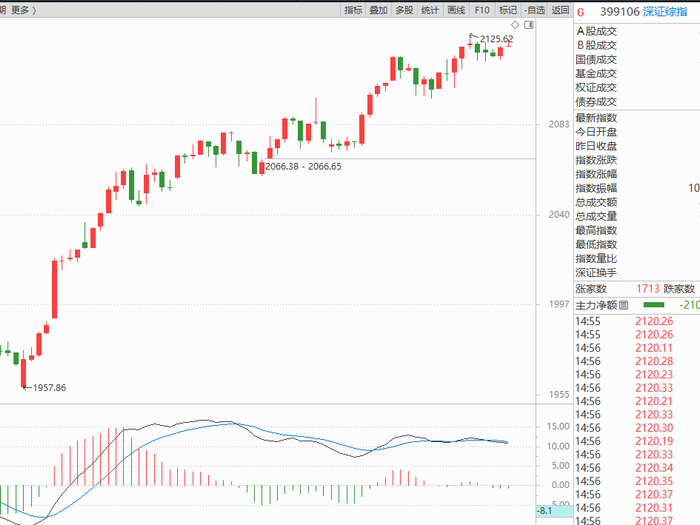Click the 涨家数 1713 value
This screenshot has width=700, height=525.
click(648, 289)
